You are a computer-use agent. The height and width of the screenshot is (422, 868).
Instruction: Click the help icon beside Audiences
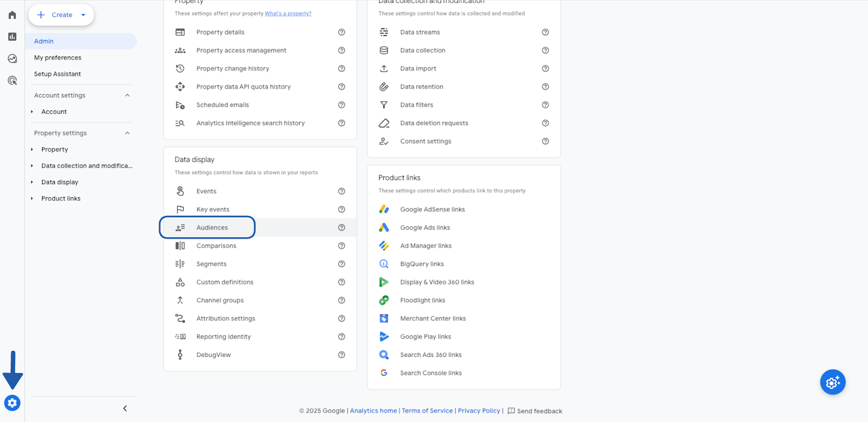tap(342, 228)
